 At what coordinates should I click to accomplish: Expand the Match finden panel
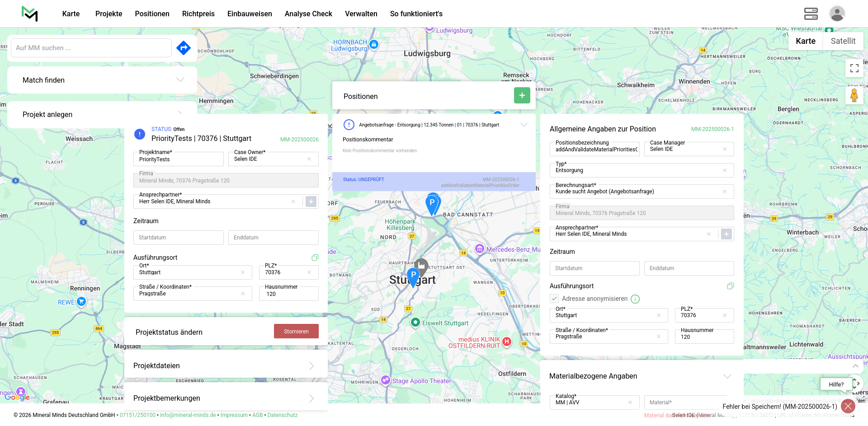pyautogui.click(x=180, y=80)
